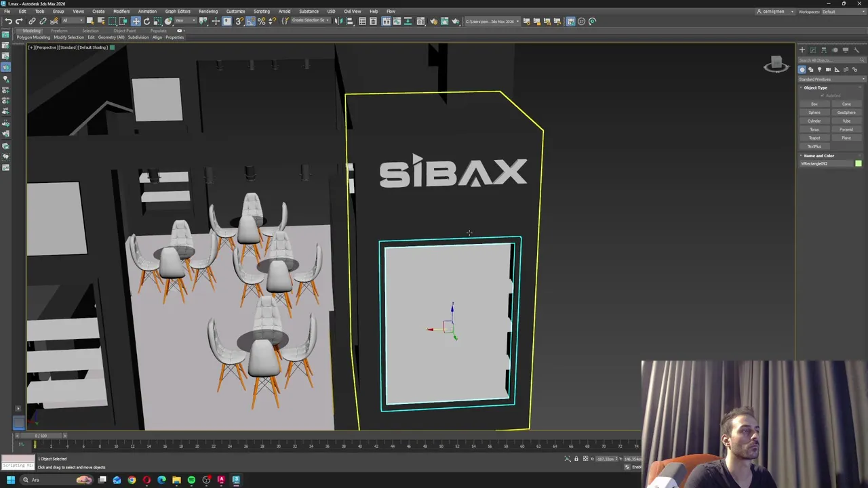The width and height of the screenshot is (868, 488).
Task: Toggle the 3D Snaps icon
Action: tap(239, 21)
